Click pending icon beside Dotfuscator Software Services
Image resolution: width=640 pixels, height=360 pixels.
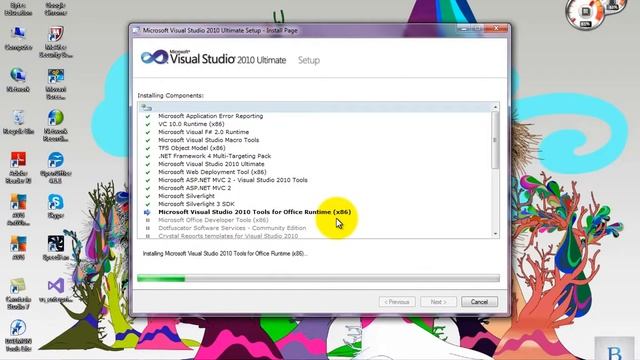pyautogui.click(x=148, y=228)
